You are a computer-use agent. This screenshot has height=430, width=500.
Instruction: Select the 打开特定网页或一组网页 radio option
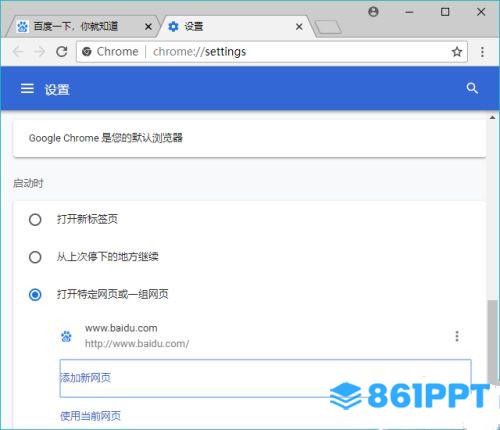35,295
